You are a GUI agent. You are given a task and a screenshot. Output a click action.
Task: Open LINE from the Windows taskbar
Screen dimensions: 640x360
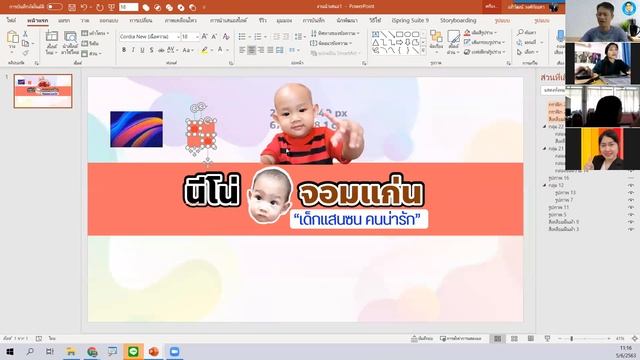133,351
